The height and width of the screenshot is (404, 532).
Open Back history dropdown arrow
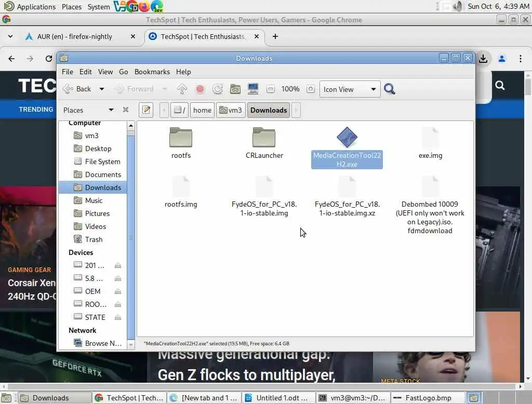click(101, 89)
